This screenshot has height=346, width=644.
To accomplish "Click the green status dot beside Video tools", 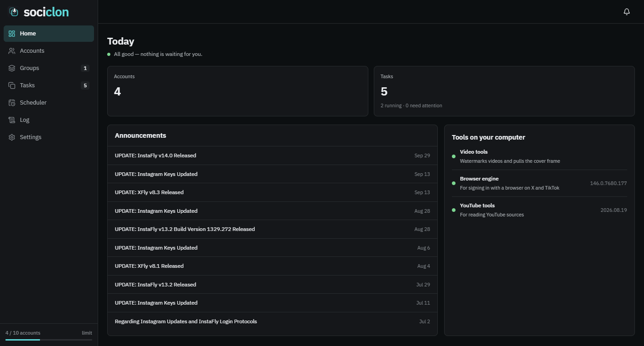I will click(x=454, y=156).
